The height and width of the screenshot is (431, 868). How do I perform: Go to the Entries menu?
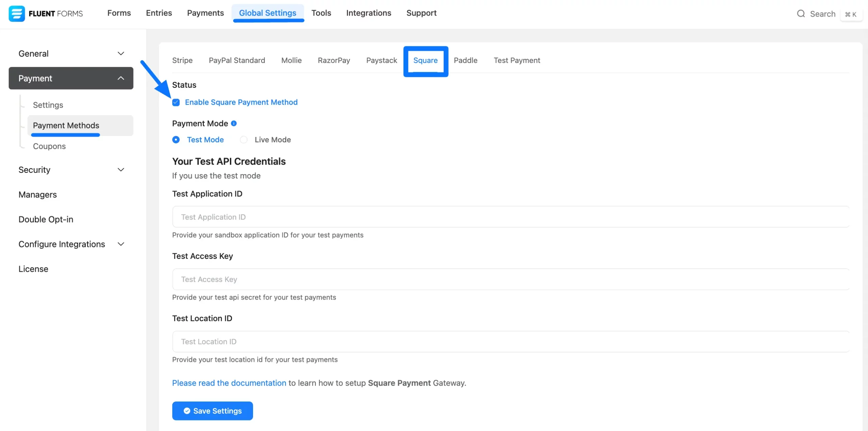tap(159, 13)
